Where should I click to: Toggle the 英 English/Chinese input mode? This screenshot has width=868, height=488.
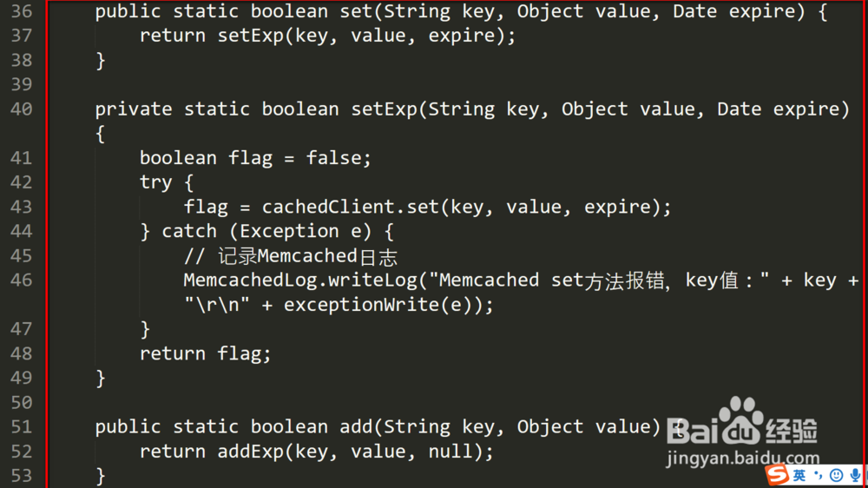point(799,475)
